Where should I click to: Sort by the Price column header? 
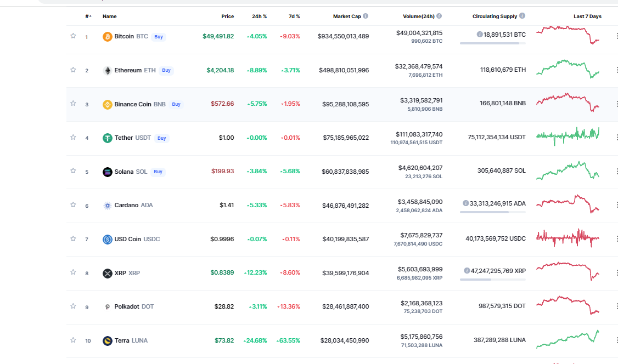coord(227,16)
